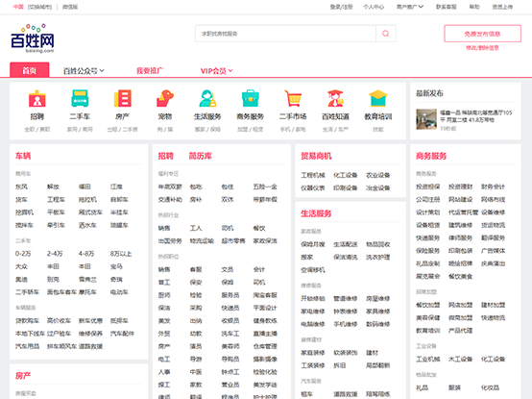The width and height of the screenshot is (532, 399).
Task: Click the 二手车 green car category icon
Action: tap(80, 98)
